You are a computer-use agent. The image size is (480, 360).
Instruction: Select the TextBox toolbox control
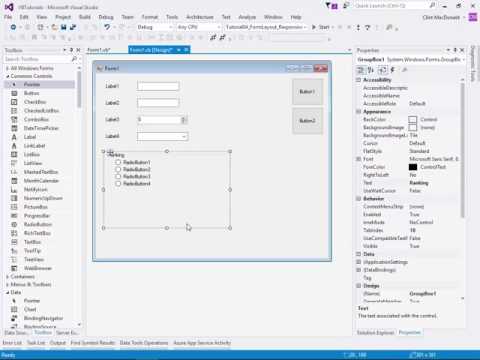tap(32, 242)
